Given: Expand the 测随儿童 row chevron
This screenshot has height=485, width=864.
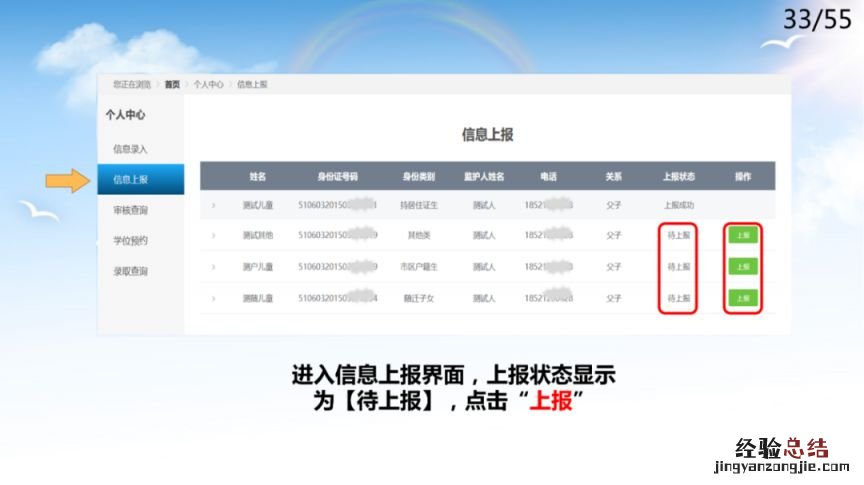Looking at the screenshot, I should 214,298.
